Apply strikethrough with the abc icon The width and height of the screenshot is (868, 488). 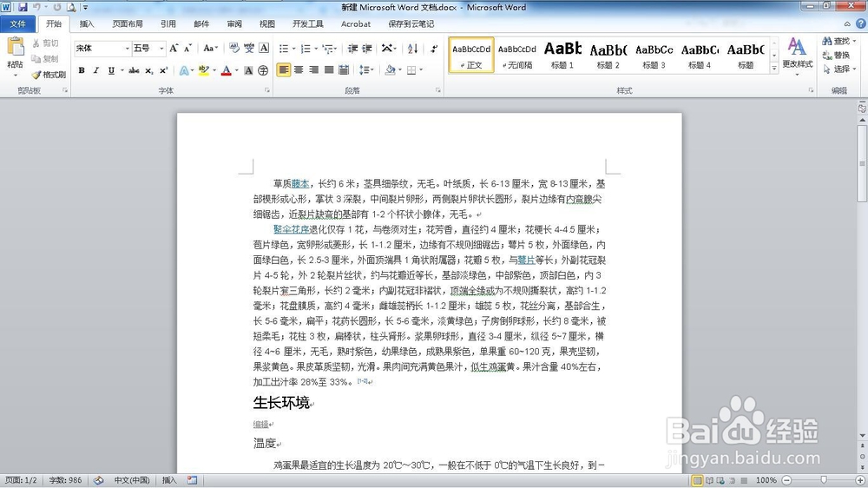134,70
